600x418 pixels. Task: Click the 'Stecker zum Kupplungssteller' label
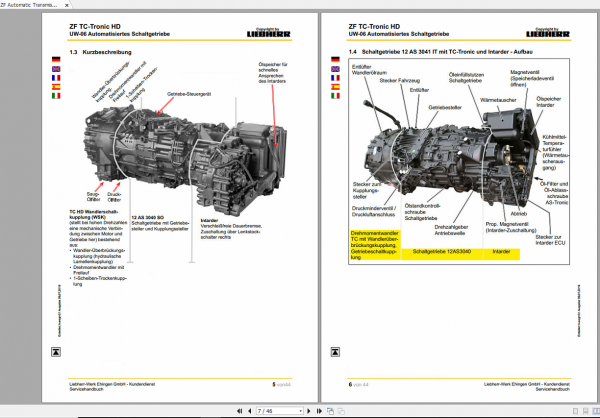[x=366, y=190]
